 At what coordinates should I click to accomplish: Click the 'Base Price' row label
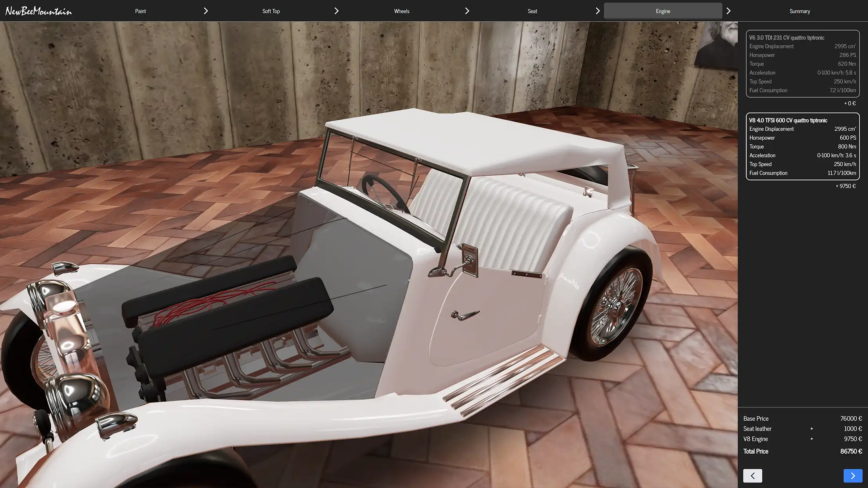click(x=756, y=418)
